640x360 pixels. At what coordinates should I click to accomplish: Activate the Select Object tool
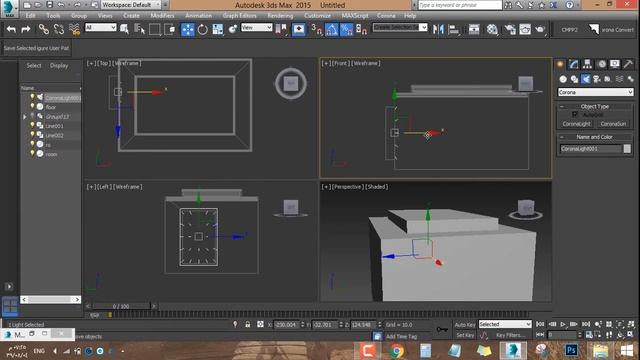point(124,29)
